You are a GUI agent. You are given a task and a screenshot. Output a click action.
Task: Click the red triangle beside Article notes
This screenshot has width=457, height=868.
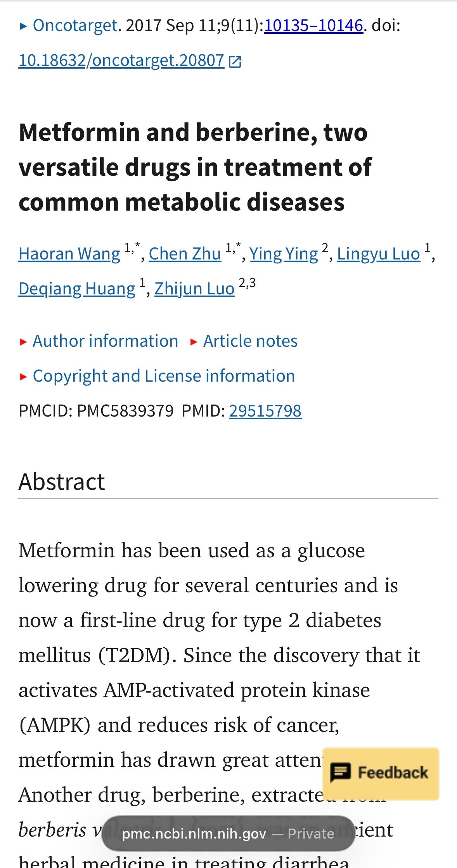[194, 342]
